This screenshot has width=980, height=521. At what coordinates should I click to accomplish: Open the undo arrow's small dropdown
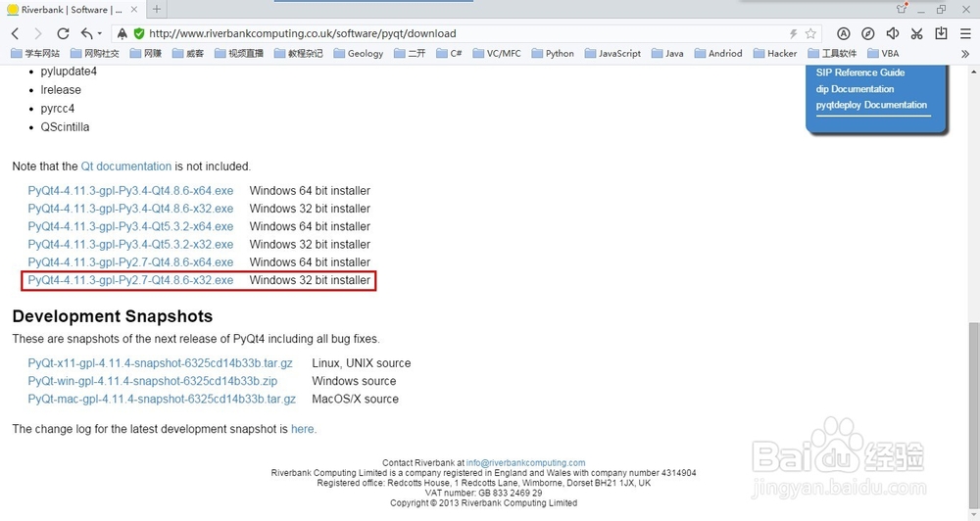point(99,34)
